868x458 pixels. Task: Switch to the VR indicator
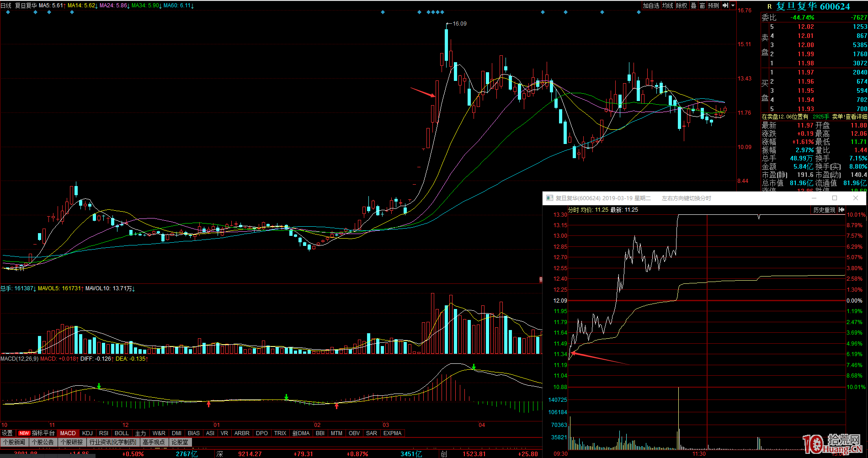(x=224, y=433)
